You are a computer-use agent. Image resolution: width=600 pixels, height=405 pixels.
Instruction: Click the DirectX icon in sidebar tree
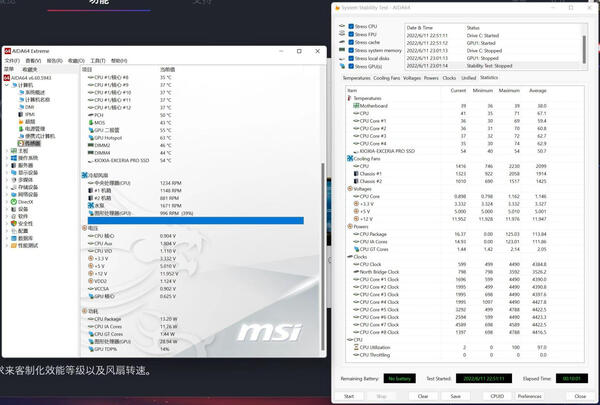point(13,201)
